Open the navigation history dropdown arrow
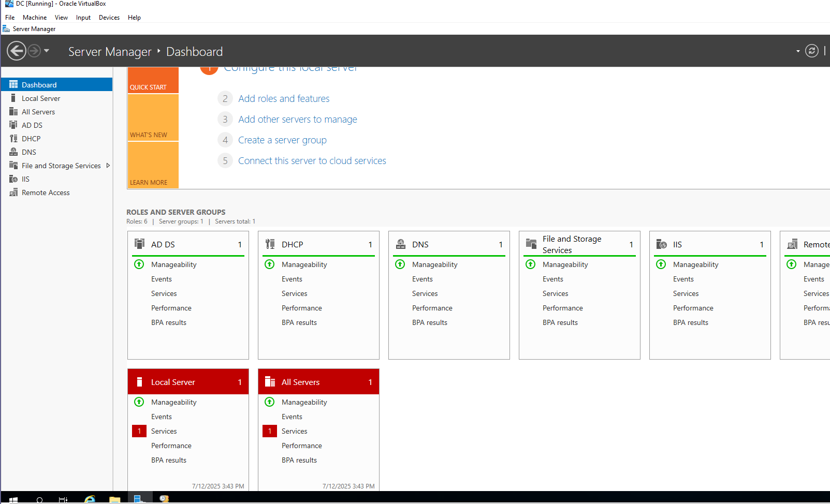Screen dimensions: 830x504 (47, 51)
